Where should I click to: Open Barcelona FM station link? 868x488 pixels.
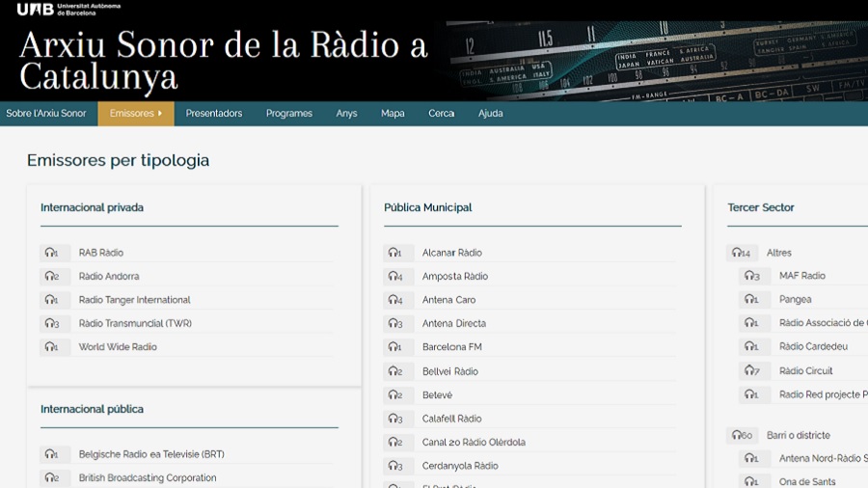[452, 347]
